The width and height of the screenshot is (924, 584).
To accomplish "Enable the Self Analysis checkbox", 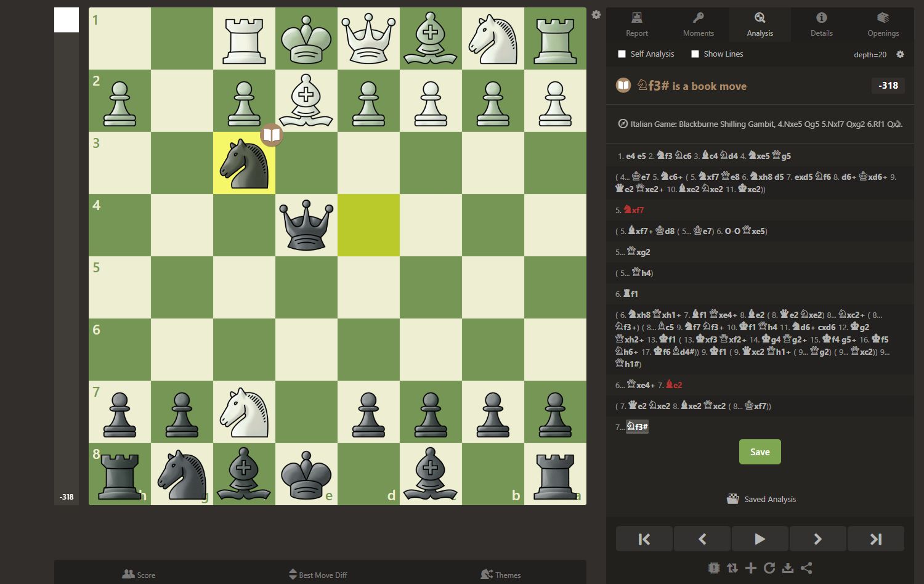I will pyautogui.click(x=622, y=54).
